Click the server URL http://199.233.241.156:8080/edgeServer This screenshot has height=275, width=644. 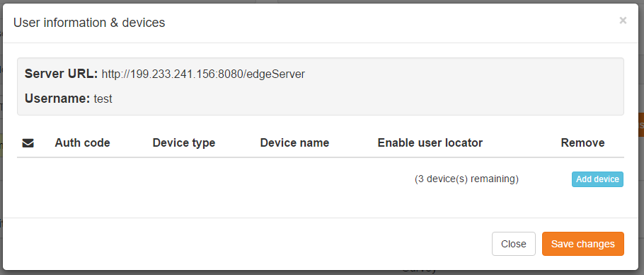(x=203, y=74)
